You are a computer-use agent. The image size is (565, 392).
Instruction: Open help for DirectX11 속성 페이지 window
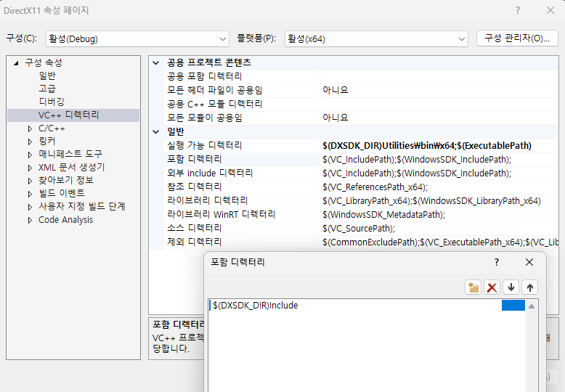click(518, 10)
